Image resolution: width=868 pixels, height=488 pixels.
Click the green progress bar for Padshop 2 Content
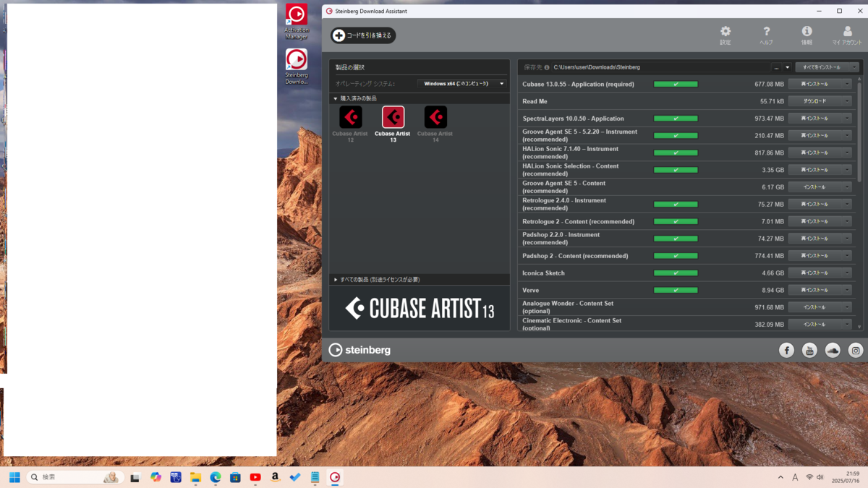point(676,256)
